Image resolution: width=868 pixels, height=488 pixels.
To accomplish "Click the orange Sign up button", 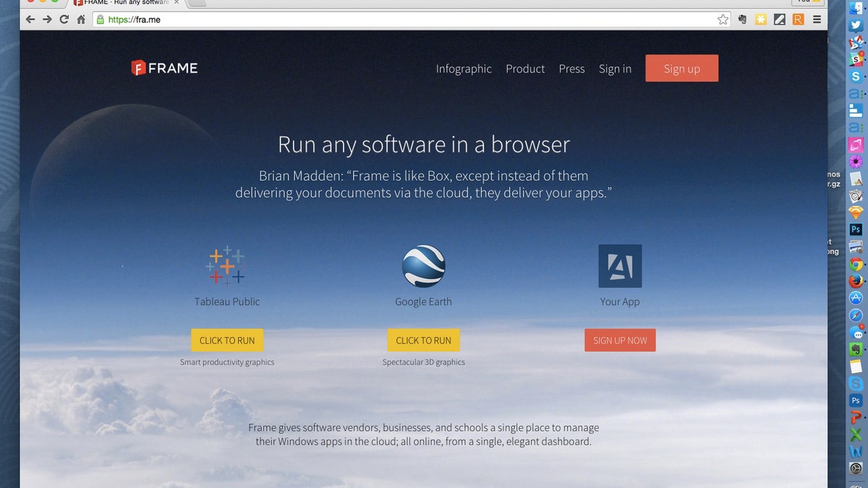I will point(682,68).
